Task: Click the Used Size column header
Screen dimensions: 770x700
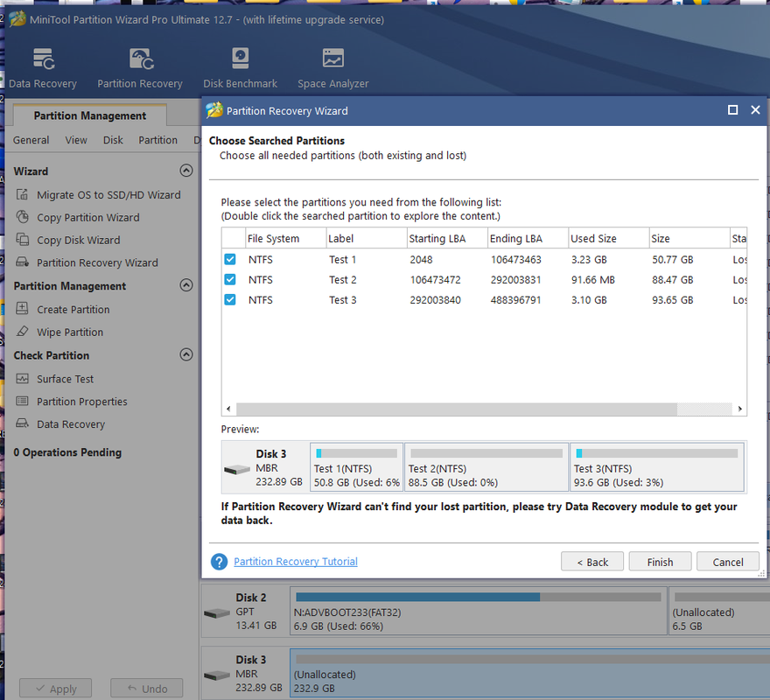Action: [608, 238]
